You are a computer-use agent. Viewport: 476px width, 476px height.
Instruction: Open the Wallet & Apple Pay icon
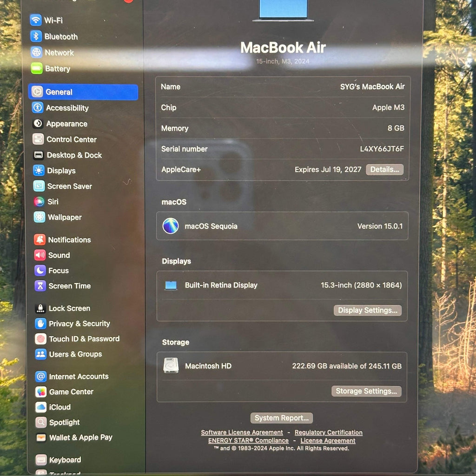pos(41,437)
